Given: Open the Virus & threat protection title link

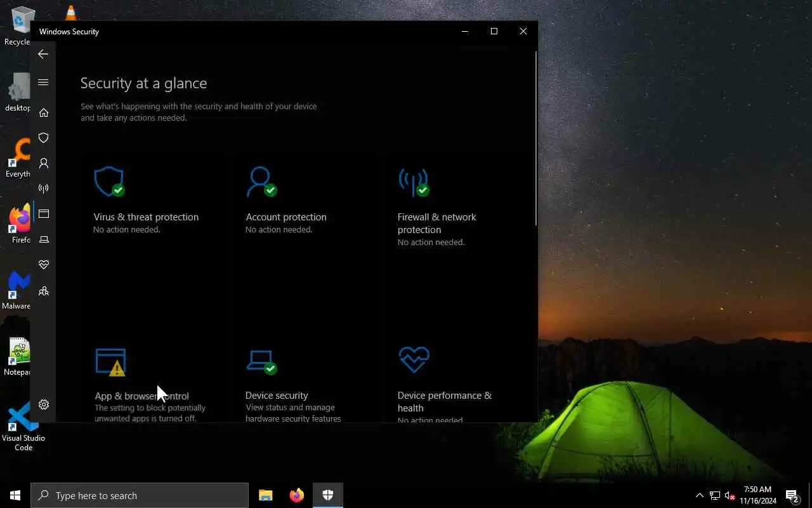Looking at the screenshot, I should click(x=146, y=217).
